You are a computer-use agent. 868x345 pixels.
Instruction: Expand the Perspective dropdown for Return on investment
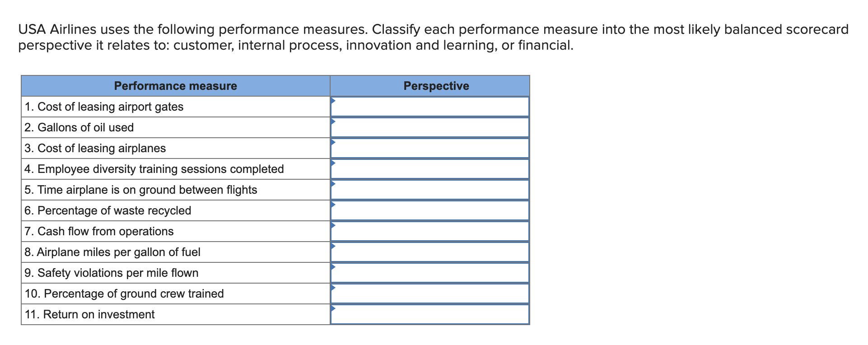[x=429, y=314]
